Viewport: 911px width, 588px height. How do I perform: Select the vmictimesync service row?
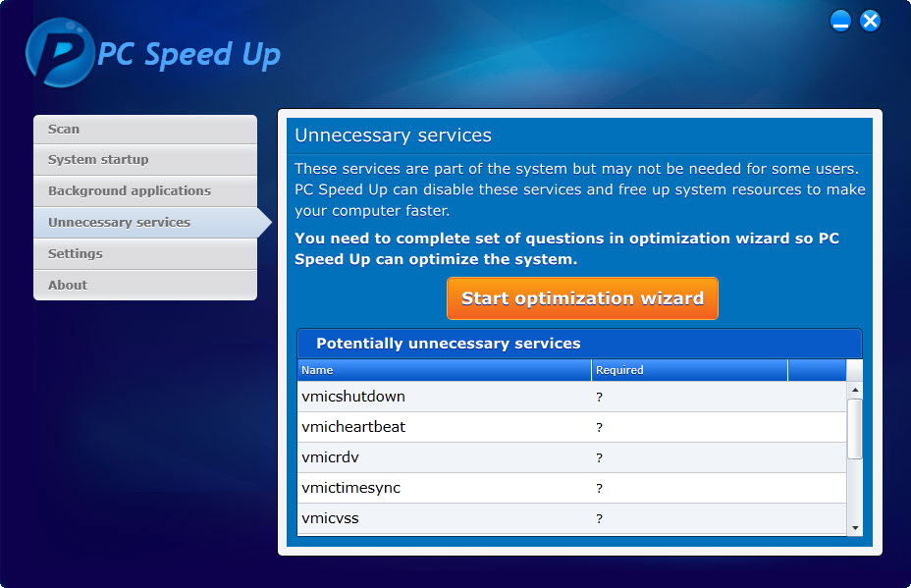(571, 488)
